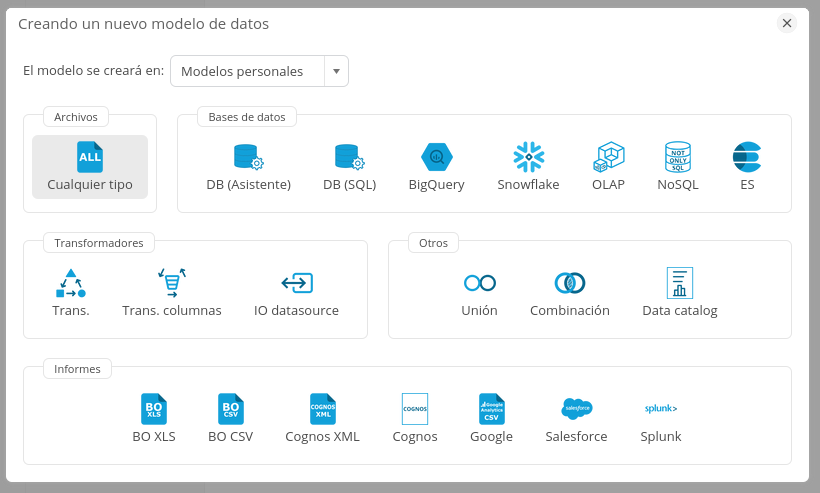Open the Data catalog option
The image size is (820, 493).
pos(680,284)
